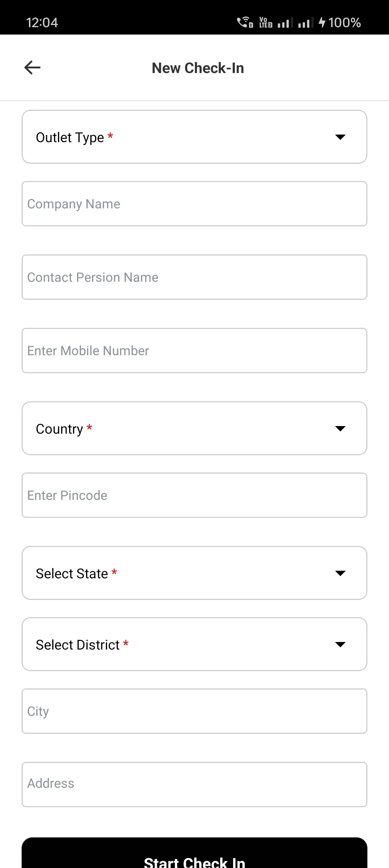Viewport: 389px width, 868px height.
Task: Open the Select State dropdown
Action: tap(180, 573)
